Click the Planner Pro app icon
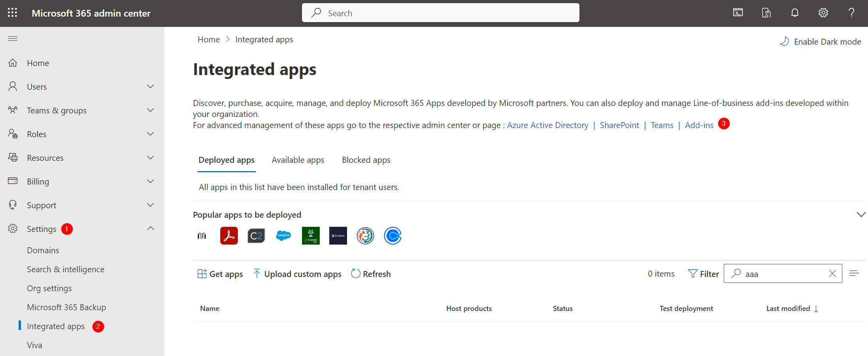868x356 pixels. click(x=311, y=235)
